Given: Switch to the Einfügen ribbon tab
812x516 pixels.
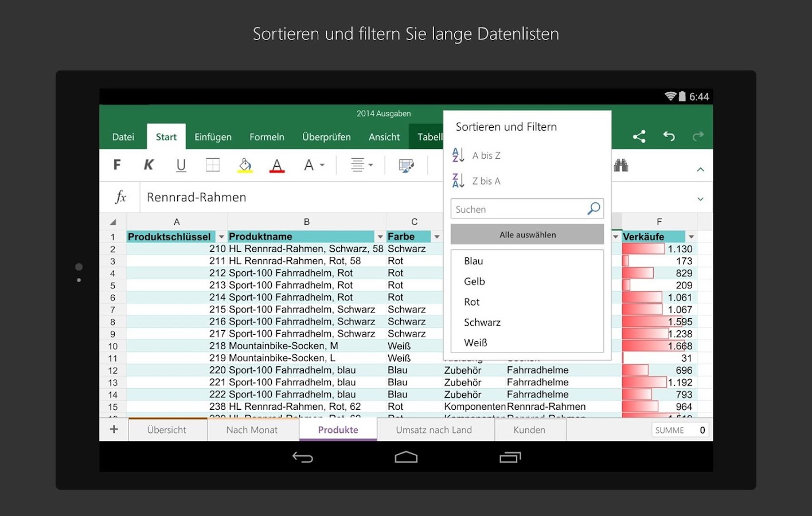Looking at the screenshot, I should point(213,136).
